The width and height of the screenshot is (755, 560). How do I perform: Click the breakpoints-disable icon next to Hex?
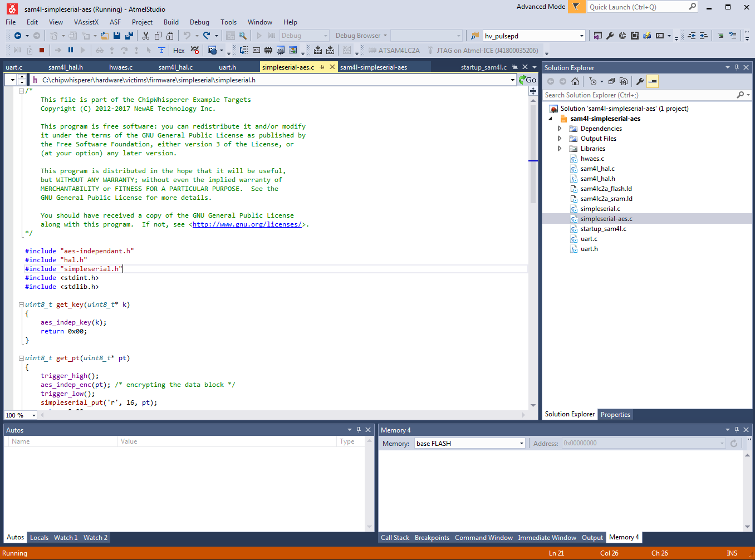coord(195,50)
